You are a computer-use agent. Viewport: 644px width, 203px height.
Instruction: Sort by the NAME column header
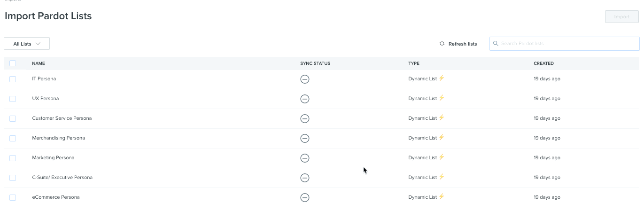(x=39, y=63)
